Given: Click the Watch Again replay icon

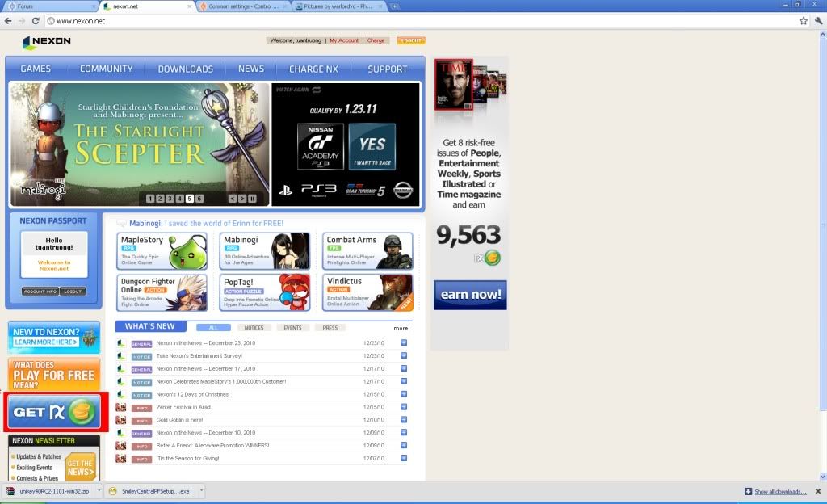Looking at the screenshot, I should coord(317,90).
